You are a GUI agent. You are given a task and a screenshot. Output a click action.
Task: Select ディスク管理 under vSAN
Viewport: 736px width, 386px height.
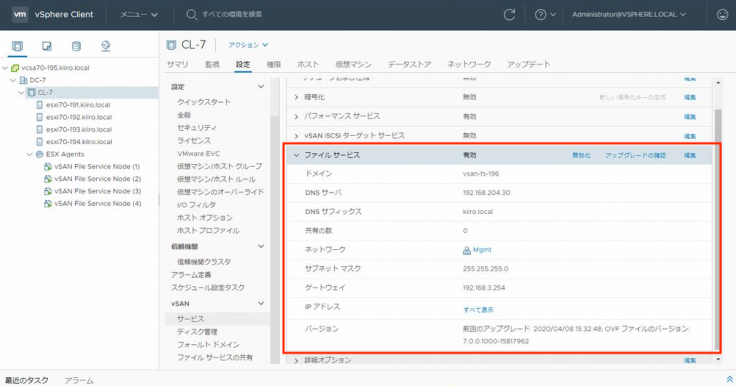point(197,332)
